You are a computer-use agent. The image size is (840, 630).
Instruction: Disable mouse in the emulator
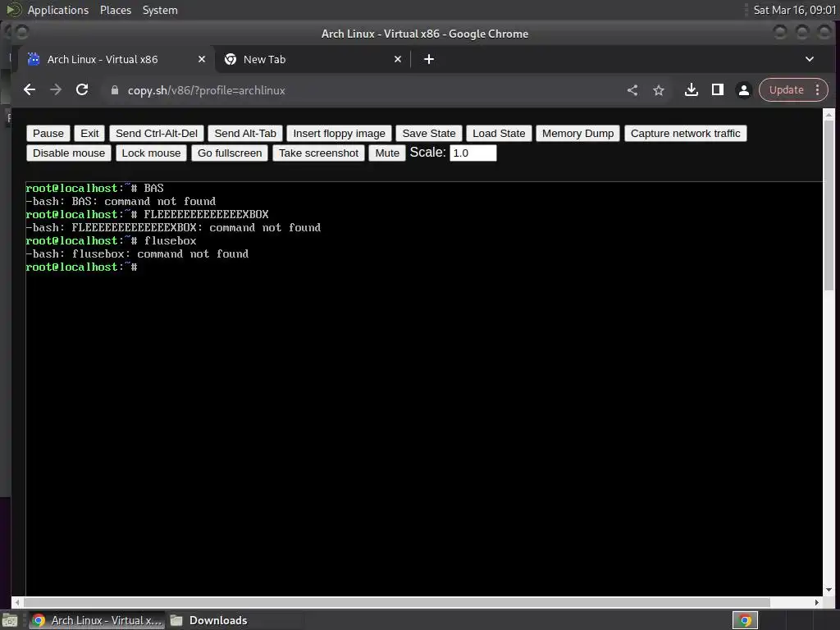(69, 153)
